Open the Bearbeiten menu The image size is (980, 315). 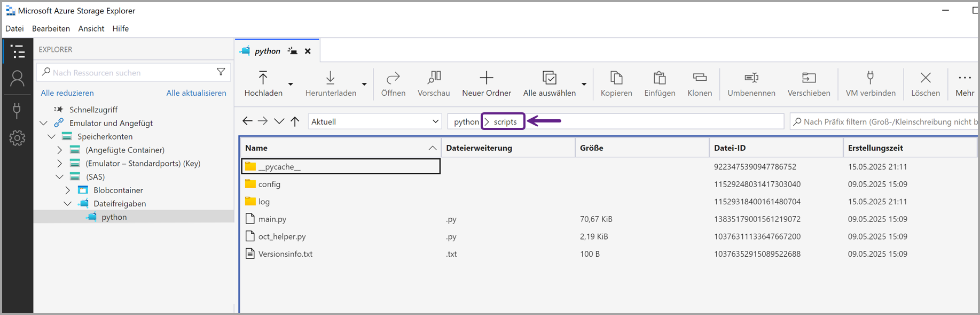click(51, 28)
